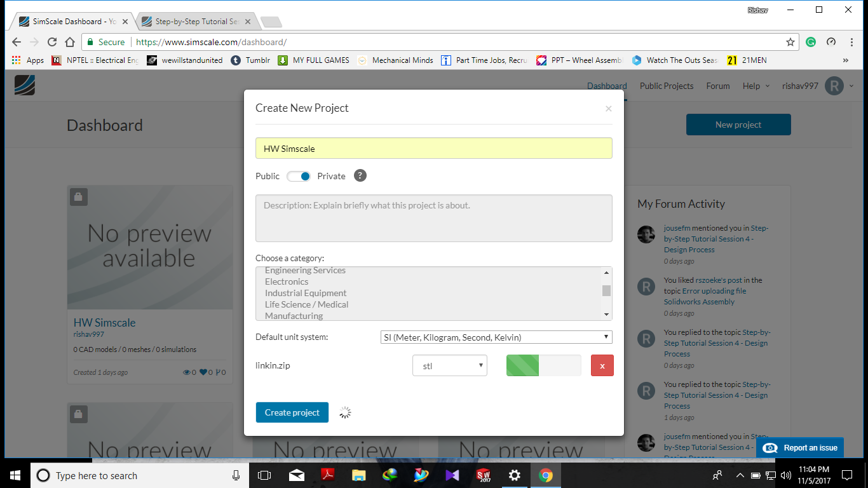Image resolution: width=868 pixels, height=488 pixels.
Task: Click the SimScale logo in the header
Action: tap(25, 85)
